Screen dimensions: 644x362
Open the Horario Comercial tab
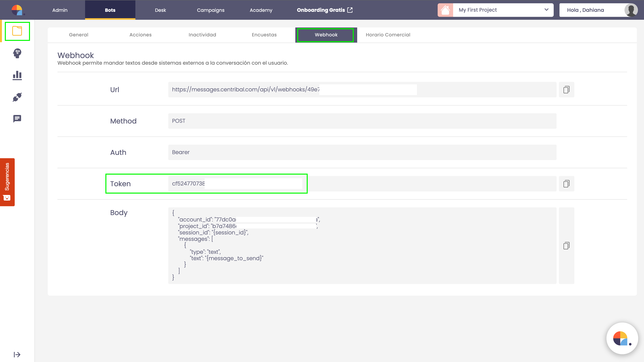[x=388, y=35]
